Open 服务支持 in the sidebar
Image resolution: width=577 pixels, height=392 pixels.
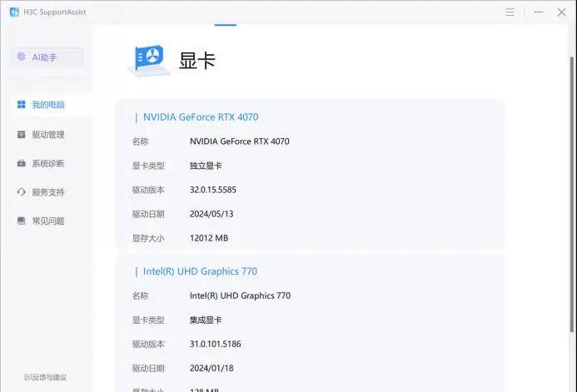[x=48, y=192]
